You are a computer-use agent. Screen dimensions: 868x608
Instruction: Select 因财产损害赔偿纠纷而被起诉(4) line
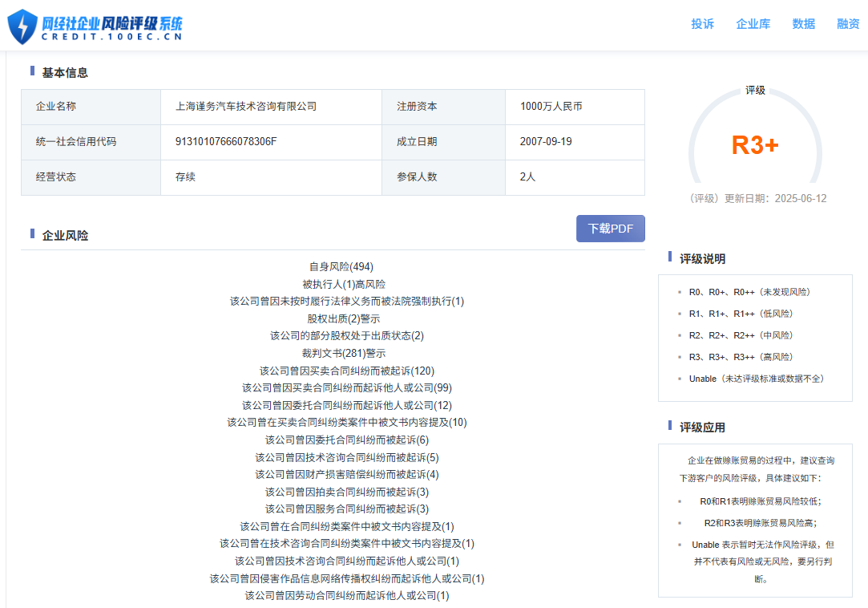tap(347, 474)
